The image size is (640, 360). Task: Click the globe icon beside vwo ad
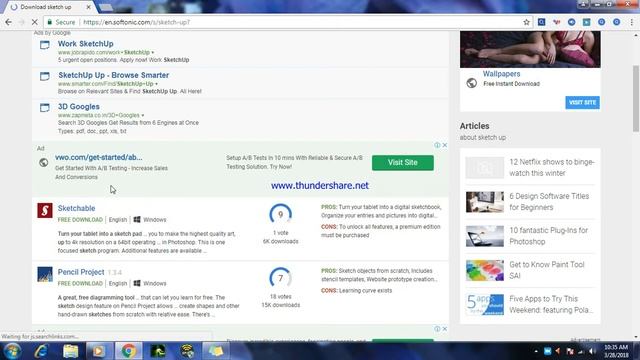click(43, 162)
